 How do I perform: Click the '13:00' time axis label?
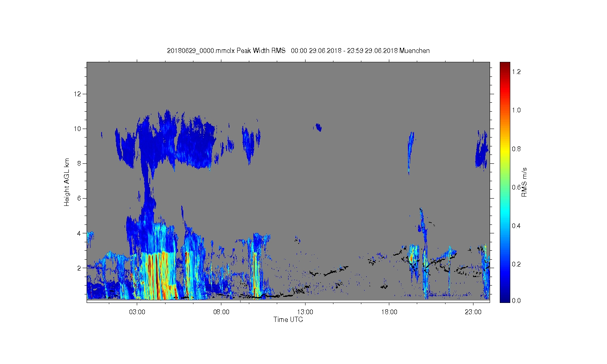305,312
